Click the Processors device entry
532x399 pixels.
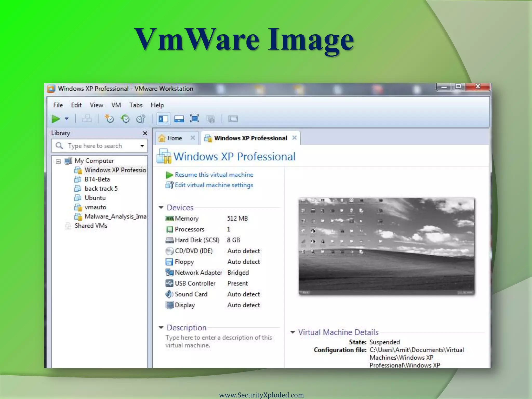[x=190, y=229]
